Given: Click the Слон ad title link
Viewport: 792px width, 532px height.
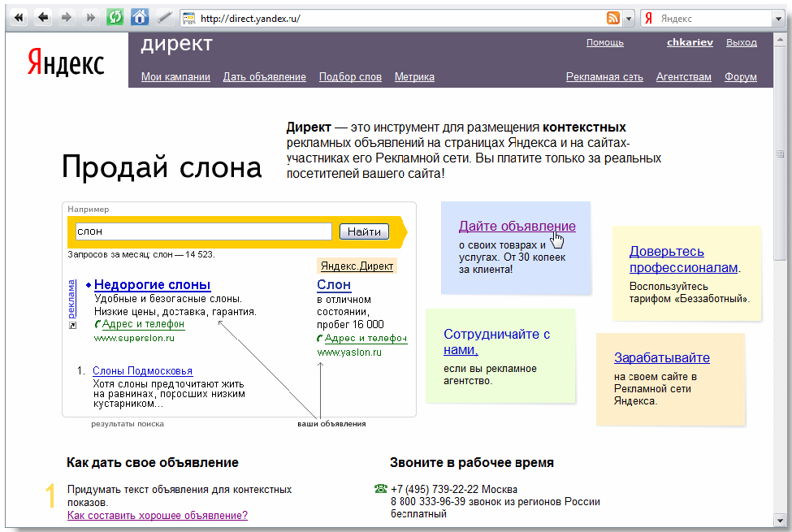Looking at the screenshot, I should point(333,285).
